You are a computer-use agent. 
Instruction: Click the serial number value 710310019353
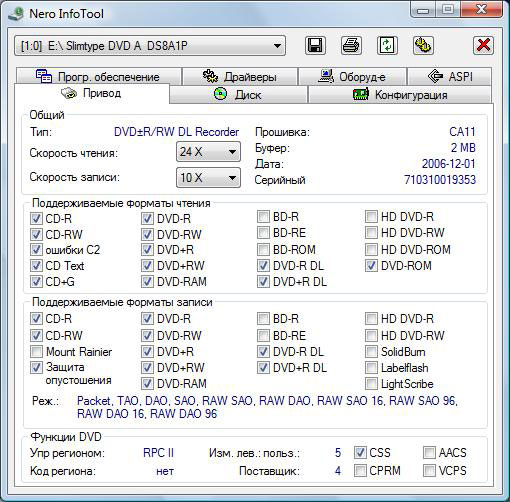coord(440,180)
